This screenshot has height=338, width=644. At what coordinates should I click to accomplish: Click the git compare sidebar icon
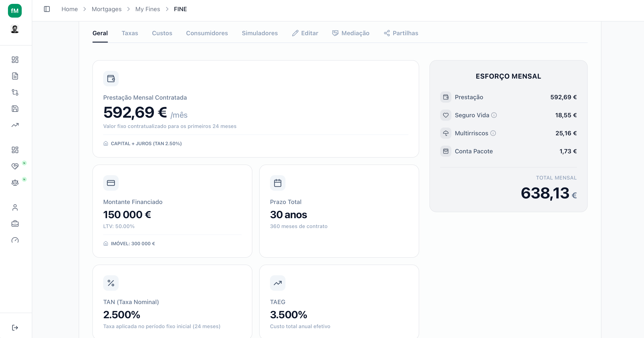[15, 92]
